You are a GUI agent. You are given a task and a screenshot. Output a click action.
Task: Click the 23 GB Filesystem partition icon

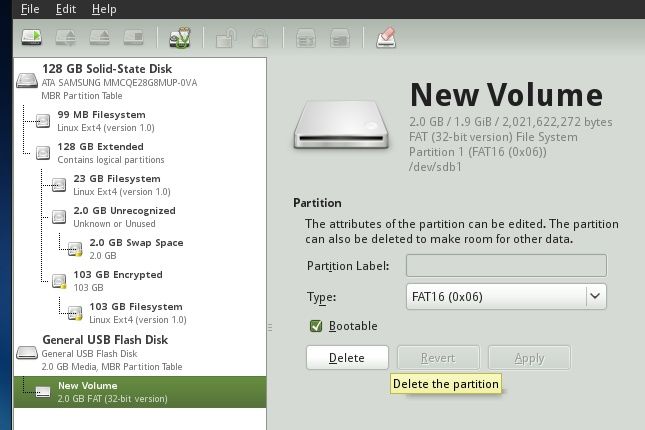click(59, 185)
